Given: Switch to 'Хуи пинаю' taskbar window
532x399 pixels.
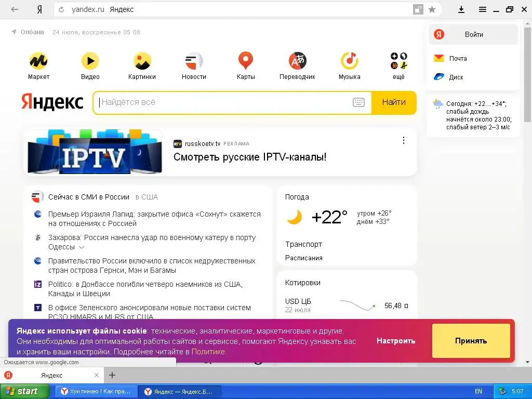Looking at the screenshot, I should click(x=96, y=391).
